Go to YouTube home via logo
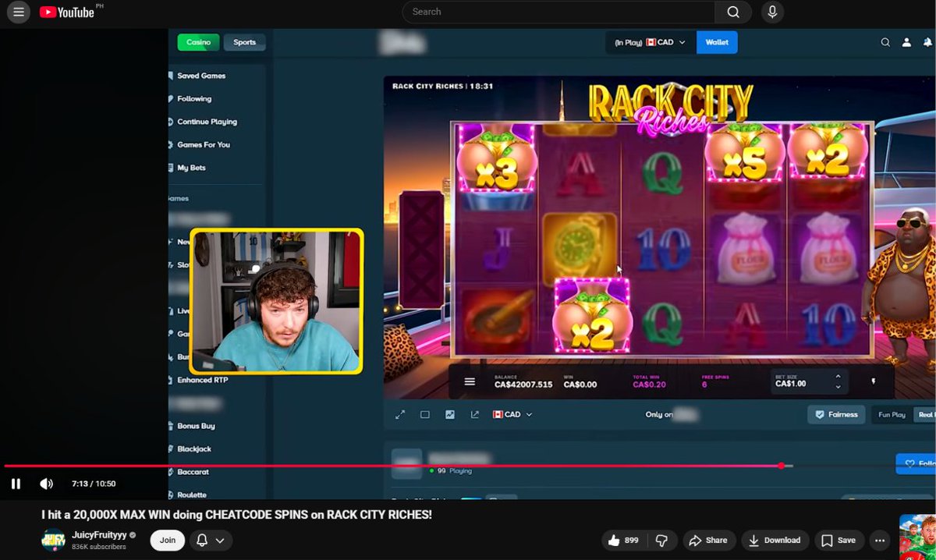Image resolution: width=936 pixels, height=560 pixels. pos(67,12)
